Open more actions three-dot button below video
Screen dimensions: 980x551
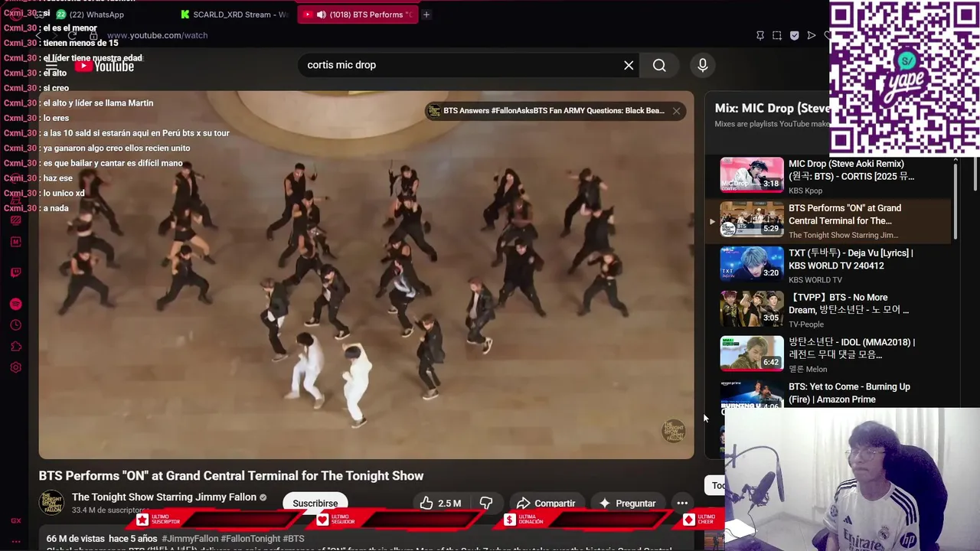click(682, 503)
